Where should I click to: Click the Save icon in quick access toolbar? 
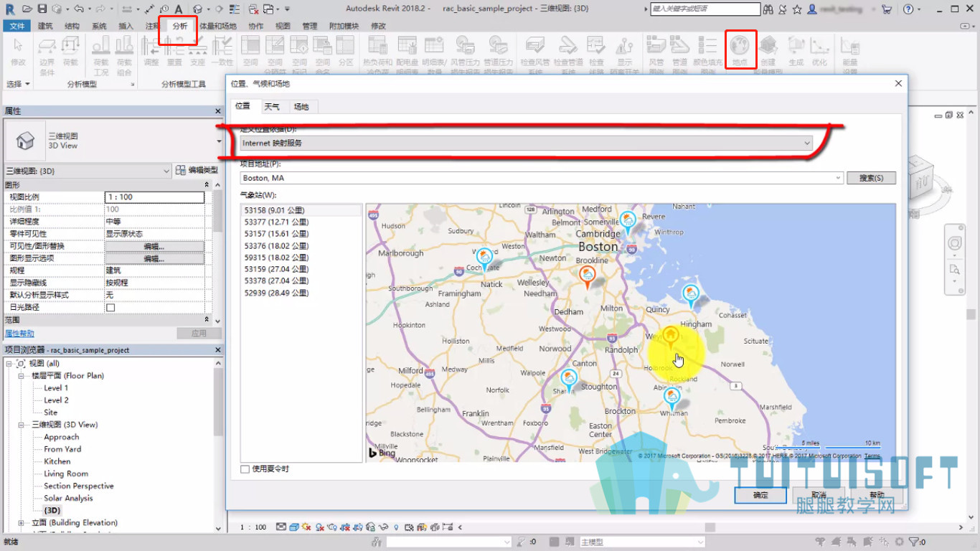pyautogui.click(x=42, y=9)
